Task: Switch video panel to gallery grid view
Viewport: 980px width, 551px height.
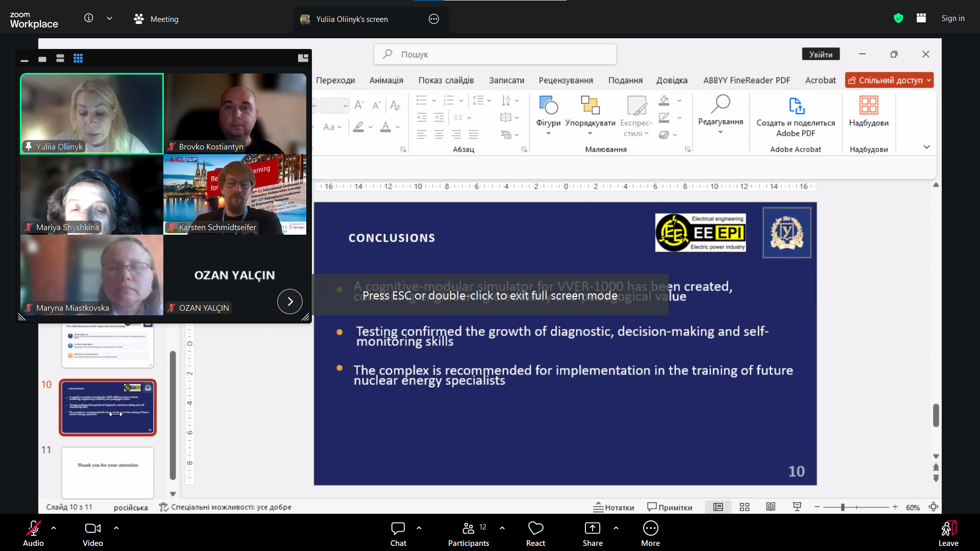Action: pos(78,59)
